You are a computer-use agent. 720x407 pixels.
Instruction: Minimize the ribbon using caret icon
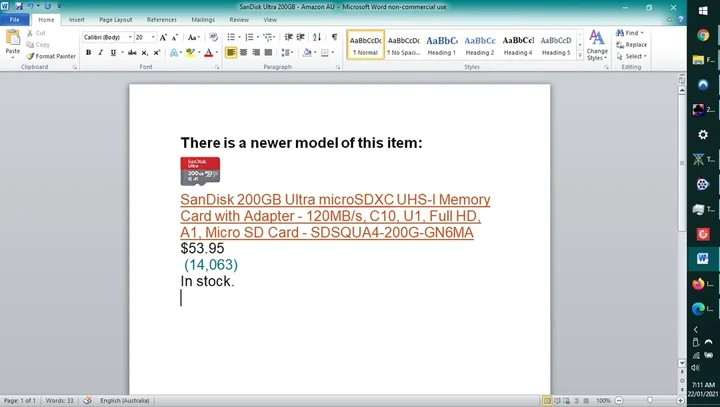669,20
